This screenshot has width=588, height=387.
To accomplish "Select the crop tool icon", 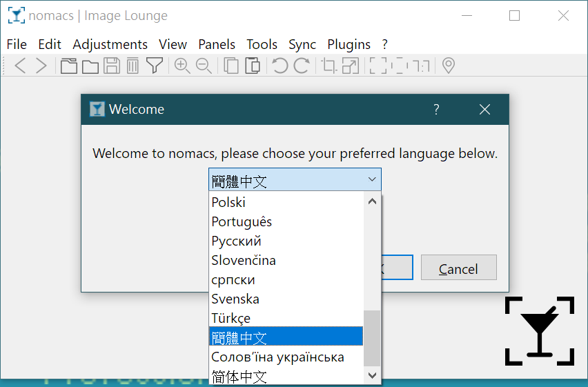I will click(329, 66).
